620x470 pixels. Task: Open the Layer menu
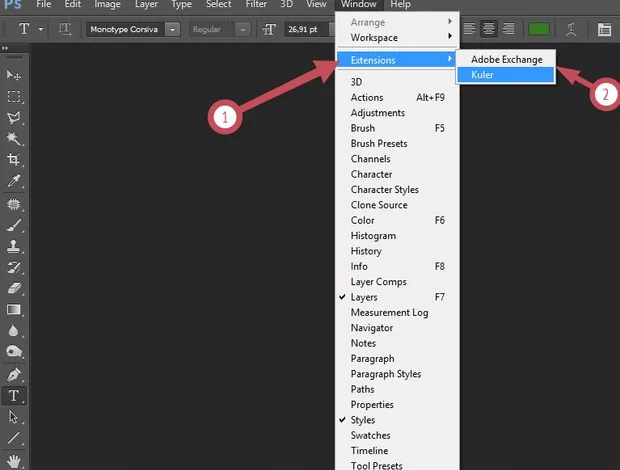146,4
